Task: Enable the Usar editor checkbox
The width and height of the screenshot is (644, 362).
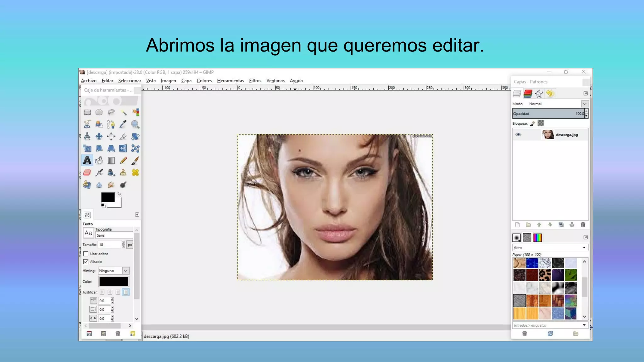Action: pos(86,254)
